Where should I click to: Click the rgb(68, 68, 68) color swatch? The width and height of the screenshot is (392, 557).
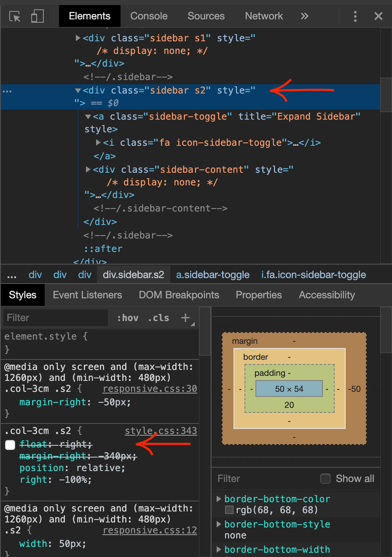[x=229, y=510]
